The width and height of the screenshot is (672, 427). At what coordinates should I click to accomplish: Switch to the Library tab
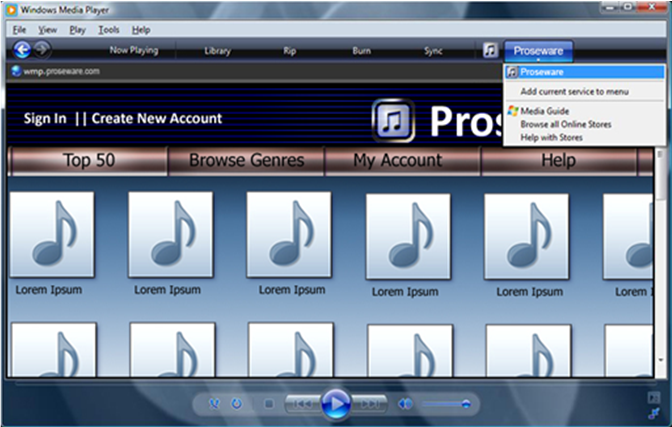coord(218,51)
